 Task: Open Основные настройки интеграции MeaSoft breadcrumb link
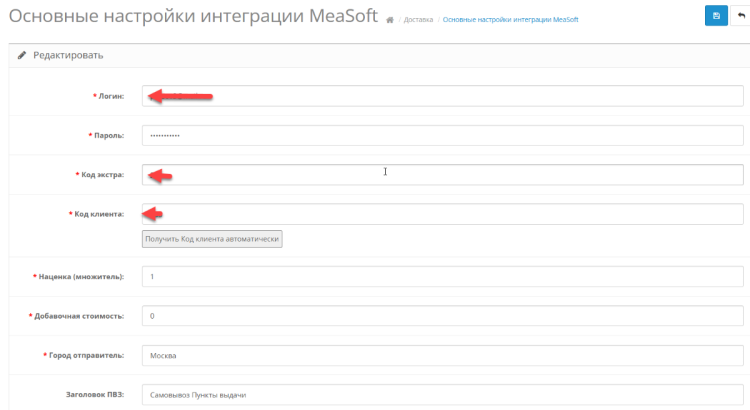pyautogui.click(x=510, y=20)
